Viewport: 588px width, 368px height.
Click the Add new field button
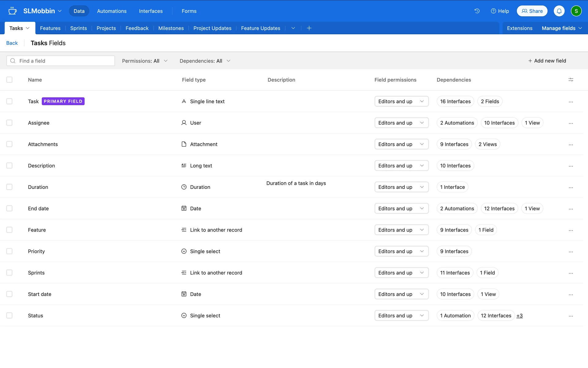(x=547, y=61)
